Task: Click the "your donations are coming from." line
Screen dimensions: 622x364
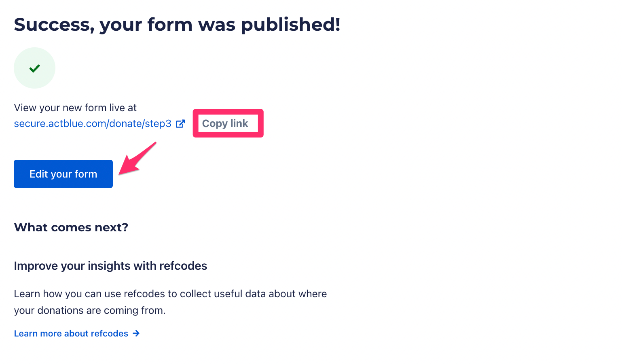Action: (90, 310)
